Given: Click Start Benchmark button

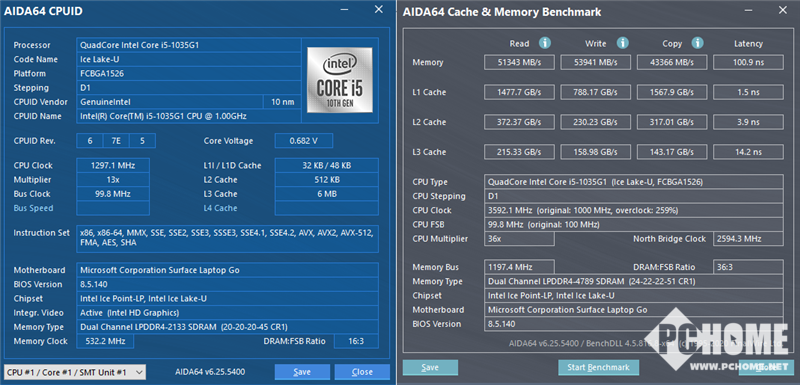Looking at the screenshot, I should (x=598, y=367).
